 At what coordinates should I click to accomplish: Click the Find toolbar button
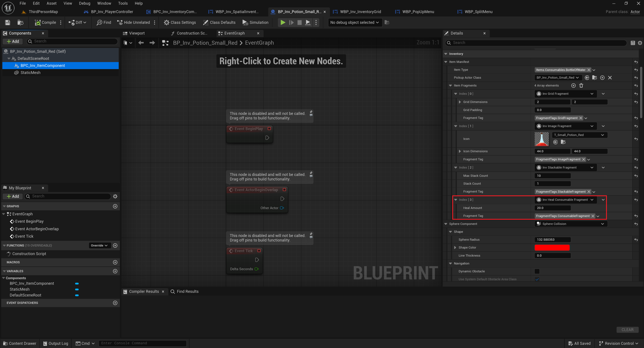[x=104, y=22]
